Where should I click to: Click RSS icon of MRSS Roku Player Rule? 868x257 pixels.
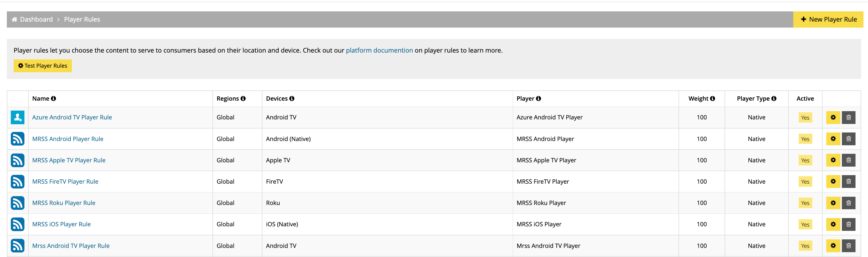18,203
